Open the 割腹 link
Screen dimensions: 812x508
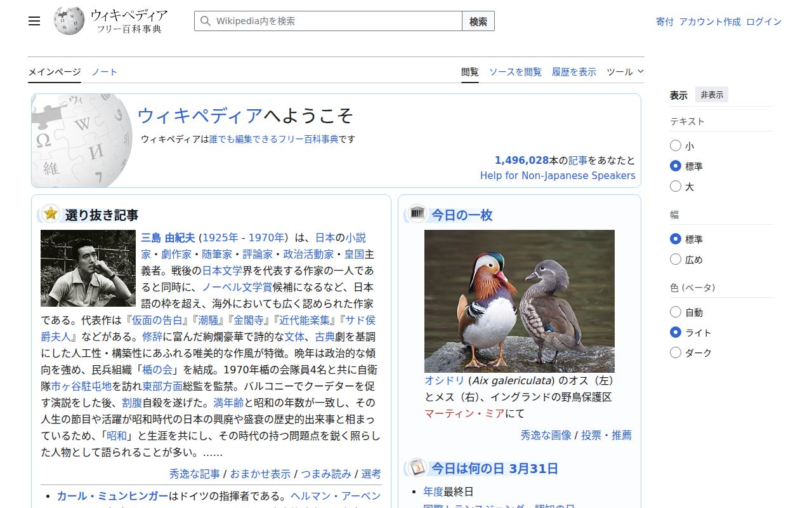(132, 403)
